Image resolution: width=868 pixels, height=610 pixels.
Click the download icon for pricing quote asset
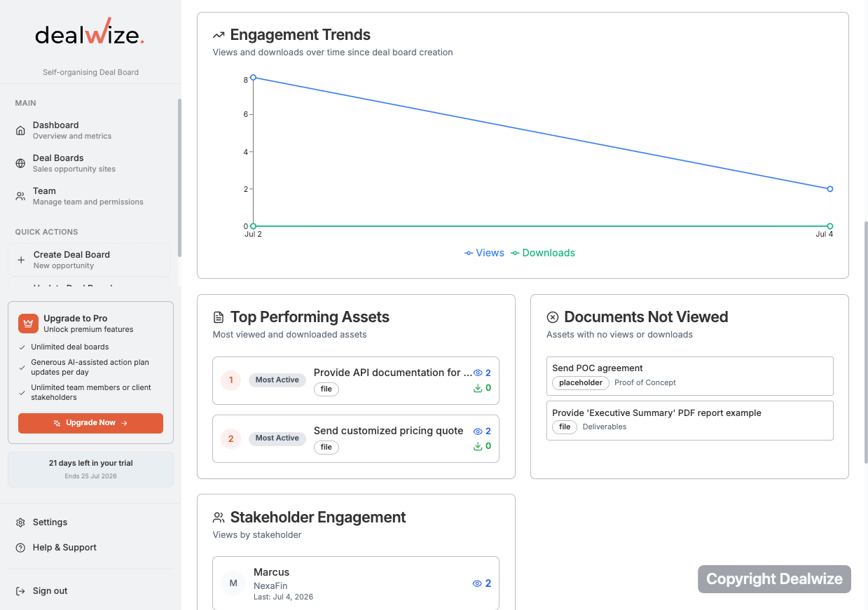click(478, 446)
